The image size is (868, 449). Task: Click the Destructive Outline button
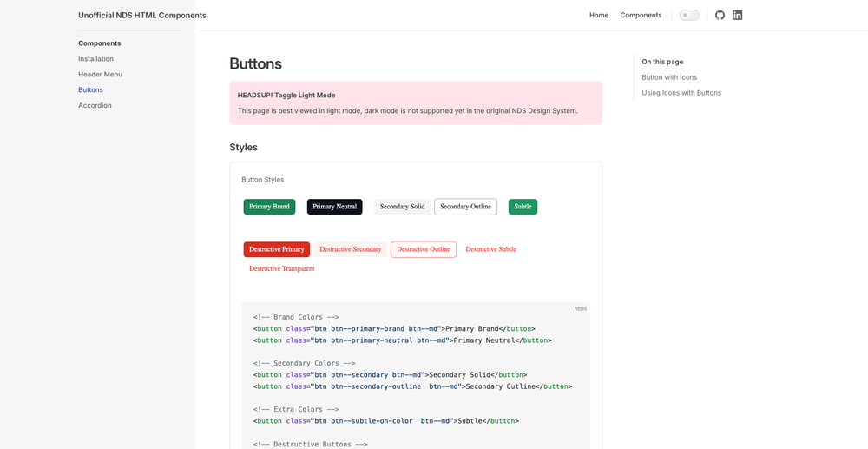tap(424, 249)
